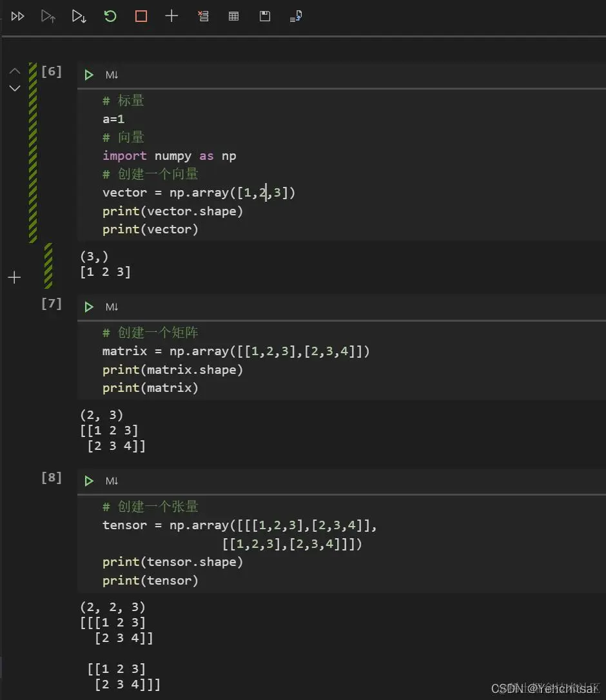Insert cell below using side plus
This screenshot has width=606, height=700.
(14, 277)
